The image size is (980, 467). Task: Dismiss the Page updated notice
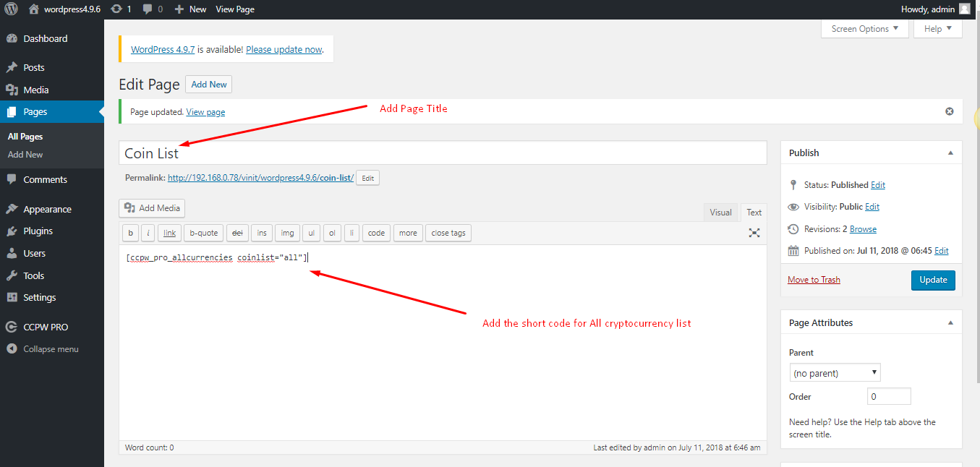(950, 111)
